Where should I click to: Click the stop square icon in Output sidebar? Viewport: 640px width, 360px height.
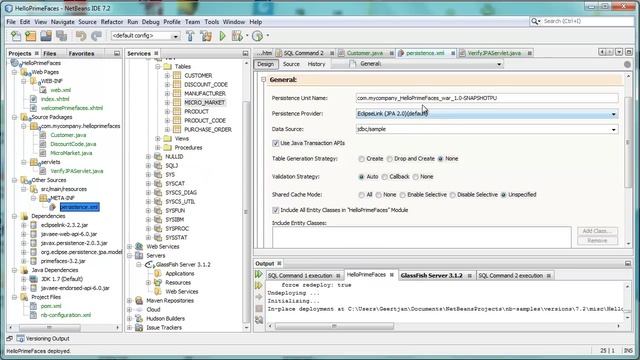click(x=259, y=308)
